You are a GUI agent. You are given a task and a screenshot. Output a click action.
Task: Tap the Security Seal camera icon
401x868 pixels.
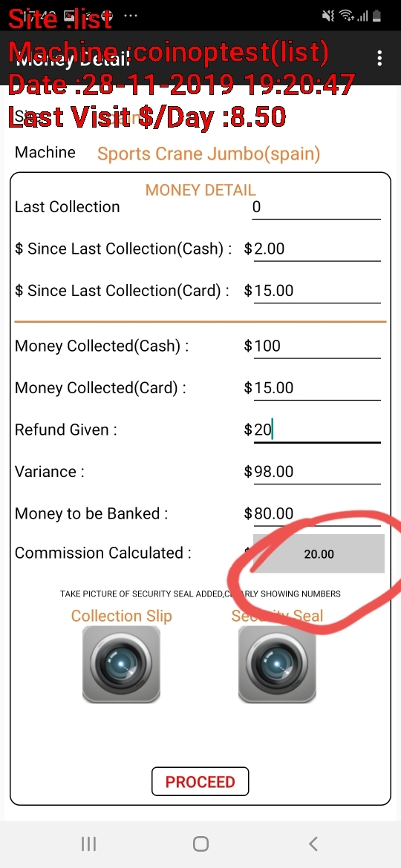tap(277, 664)
